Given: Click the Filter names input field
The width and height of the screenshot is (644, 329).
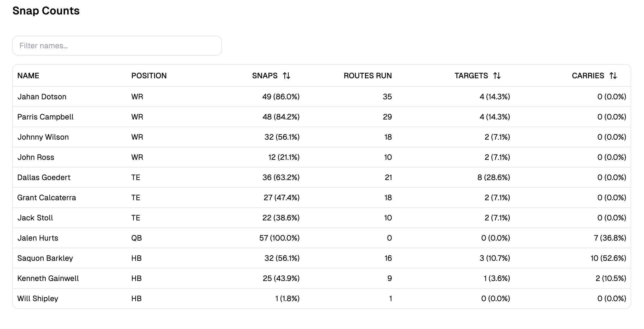Looking at the screenshot, I should 117,46.
